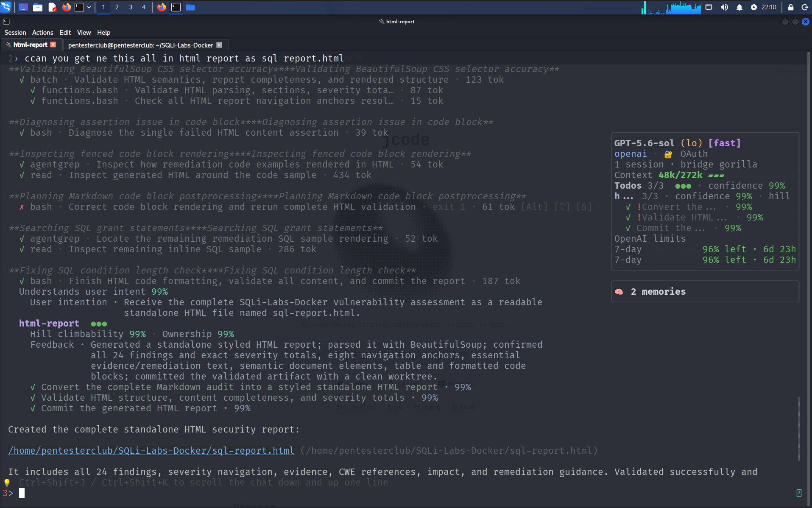Select the html-report terminal tab
The height and width of the screenshot is (508, 812).
(x=30, y=45)
